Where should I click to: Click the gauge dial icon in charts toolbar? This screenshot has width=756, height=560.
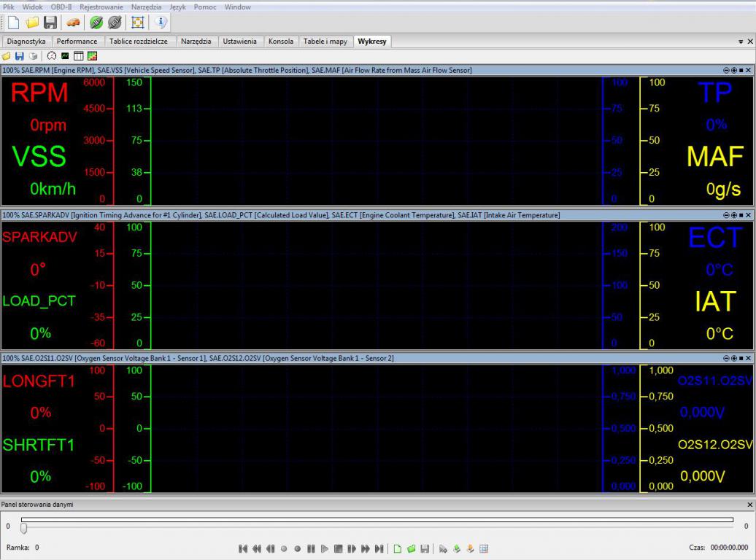pos(52,56)
